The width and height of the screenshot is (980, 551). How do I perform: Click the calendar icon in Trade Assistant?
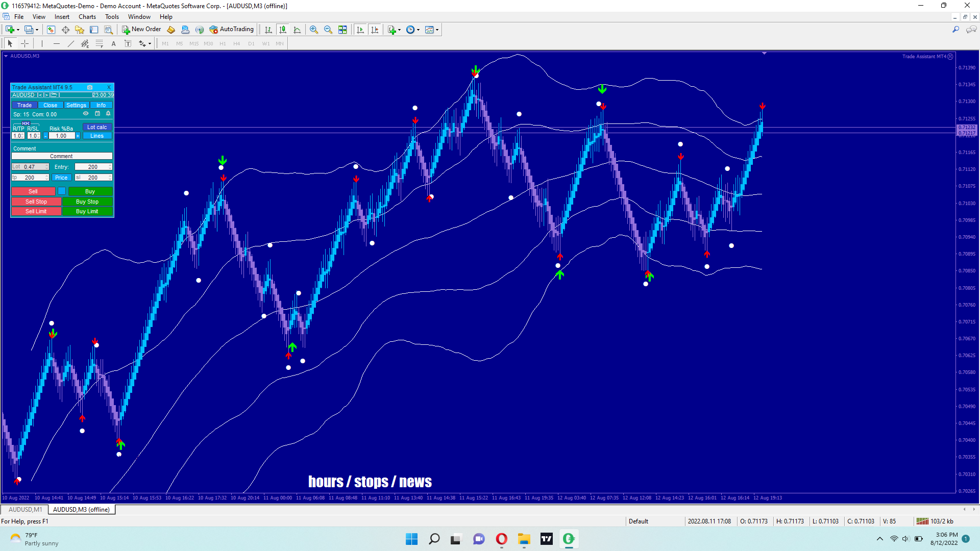tap(97, 114)
